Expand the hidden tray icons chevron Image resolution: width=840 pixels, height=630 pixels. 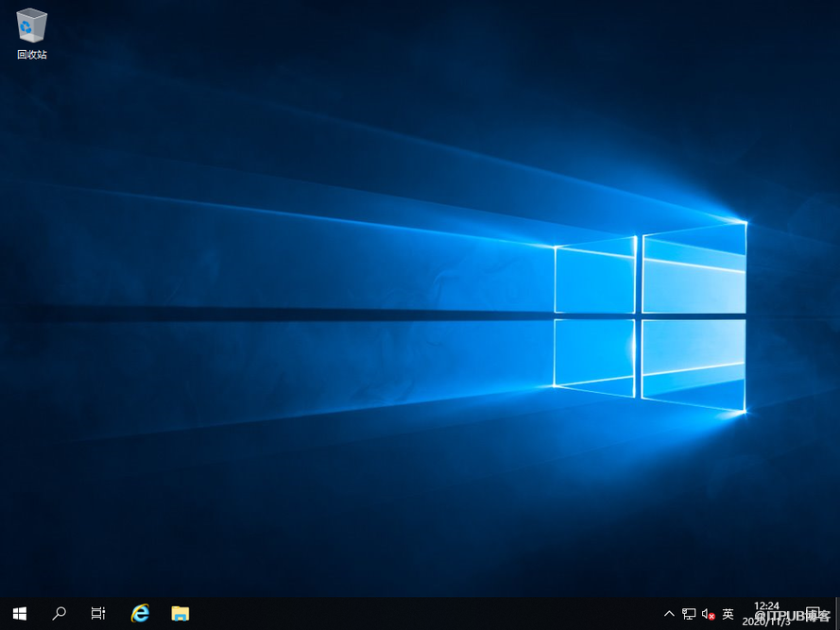[x=670, y=614]
